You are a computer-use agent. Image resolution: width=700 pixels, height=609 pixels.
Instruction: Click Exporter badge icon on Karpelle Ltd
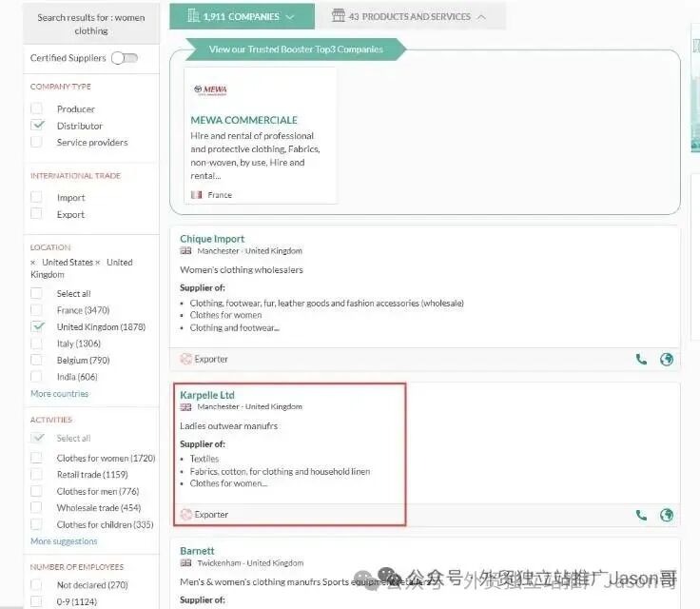click(x=185, y=514)
